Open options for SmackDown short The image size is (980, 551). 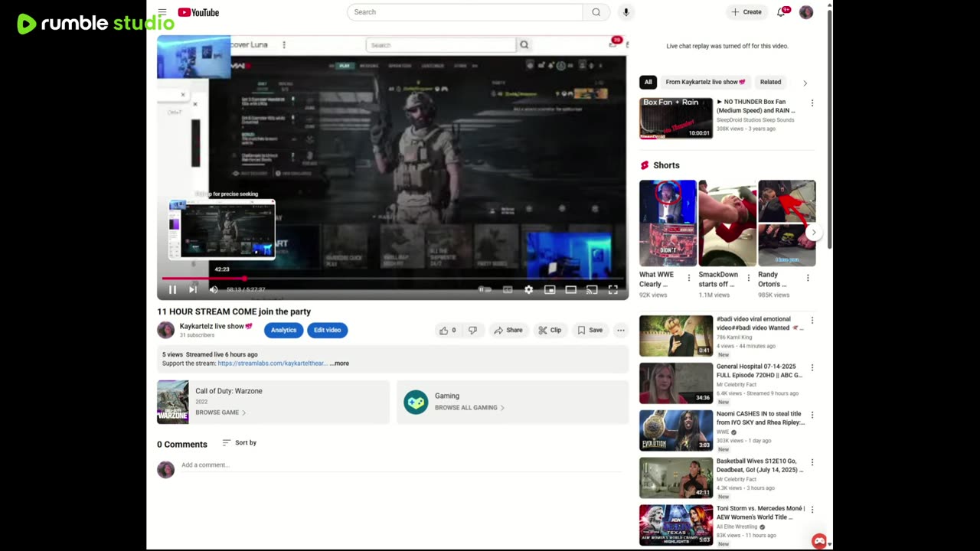(x=748, y=278)
